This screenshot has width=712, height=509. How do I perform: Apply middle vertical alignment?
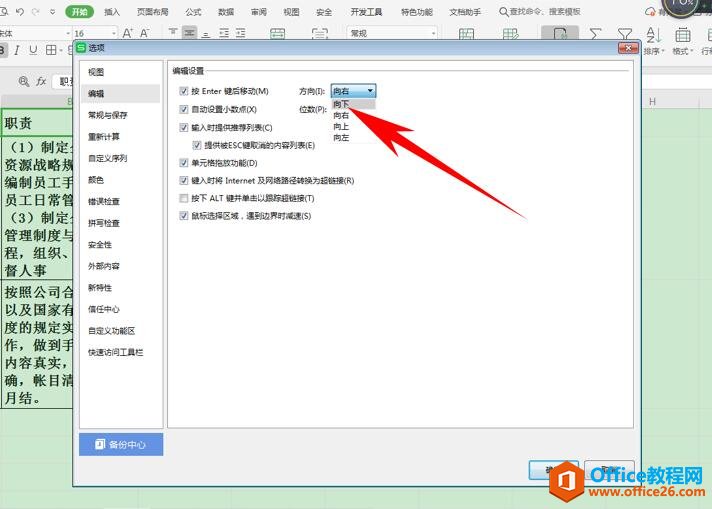click(189, 33)
